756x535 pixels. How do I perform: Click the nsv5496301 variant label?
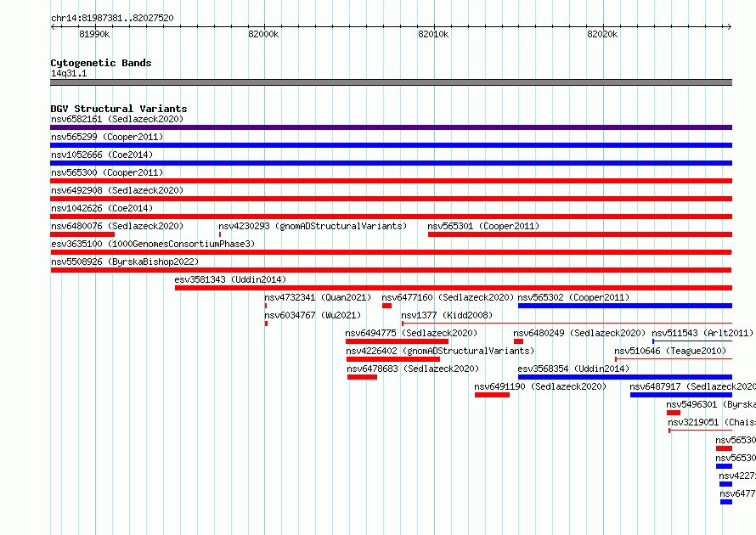(x=711, y=404)
